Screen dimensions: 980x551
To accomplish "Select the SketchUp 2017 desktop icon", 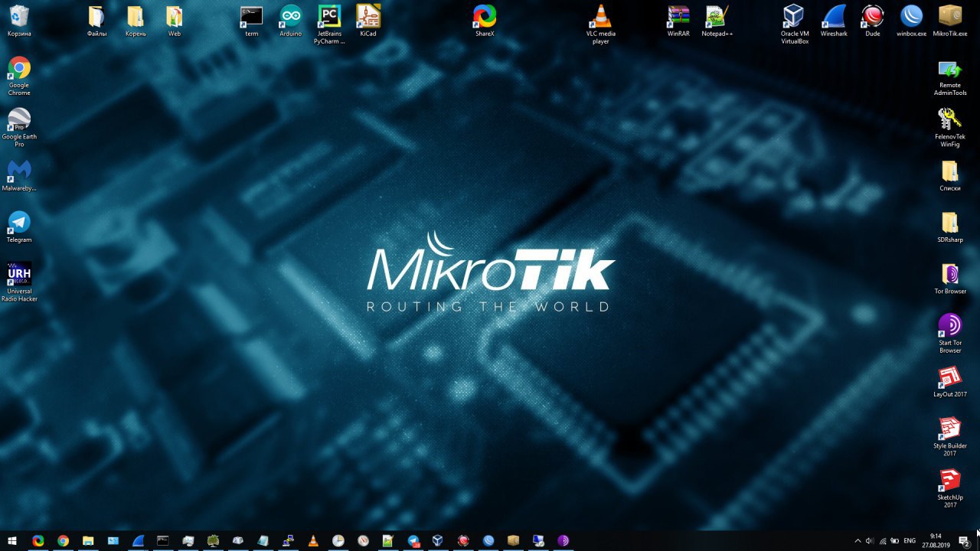I will [x=950, y=487].
